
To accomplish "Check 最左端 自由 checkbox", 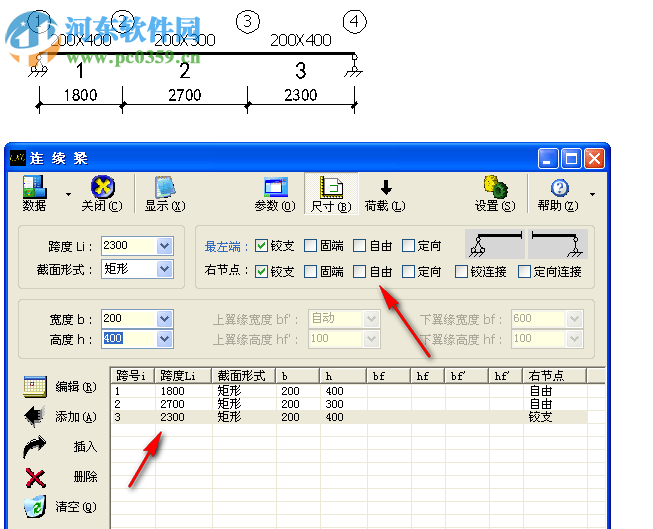I will point(359,246).
